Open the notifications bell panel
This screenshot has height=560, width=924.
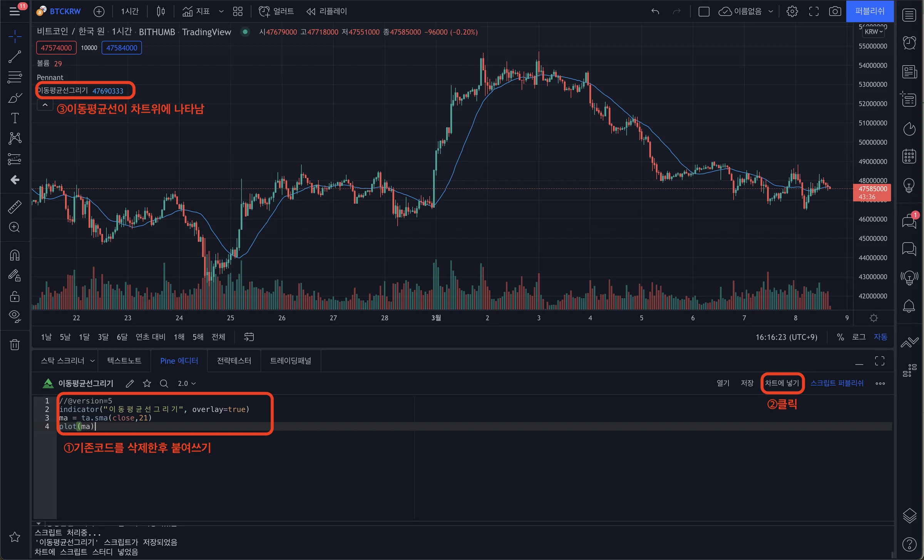point(909,306)
